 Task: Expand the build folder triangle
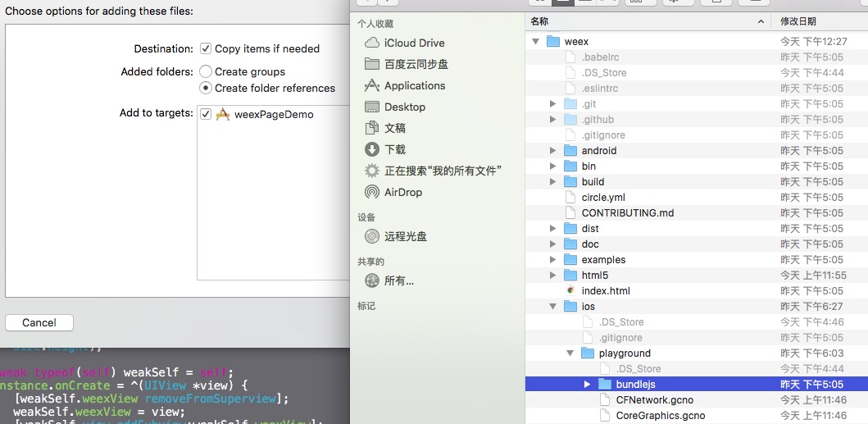pyautogui.click(x=552, y=182)
